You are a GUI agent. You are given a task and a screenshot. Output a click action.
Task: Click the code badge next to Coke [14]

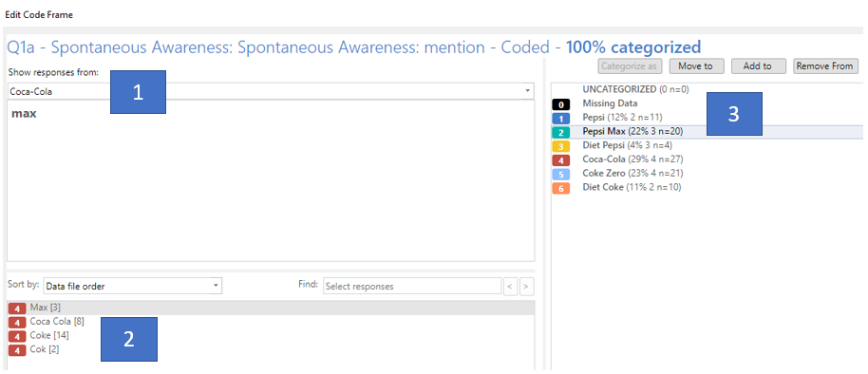pos(17,336)
